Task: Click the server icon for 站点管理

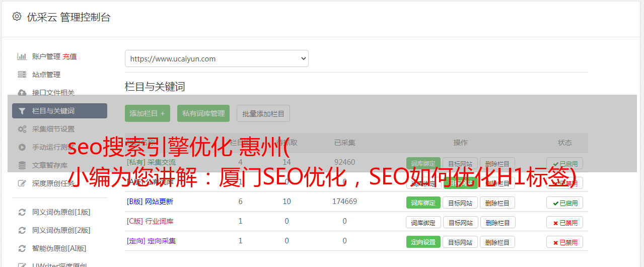Action: [22, 75]
